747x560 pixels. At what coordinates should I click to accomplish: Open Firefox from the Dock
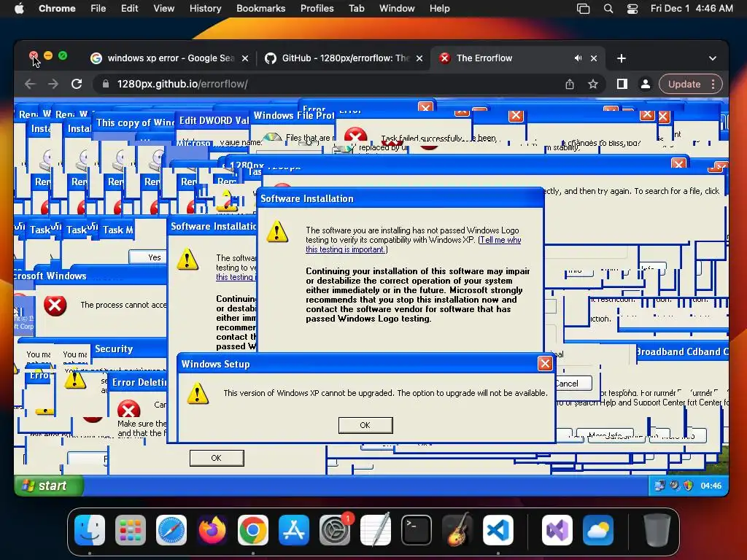tap(212, 530)
